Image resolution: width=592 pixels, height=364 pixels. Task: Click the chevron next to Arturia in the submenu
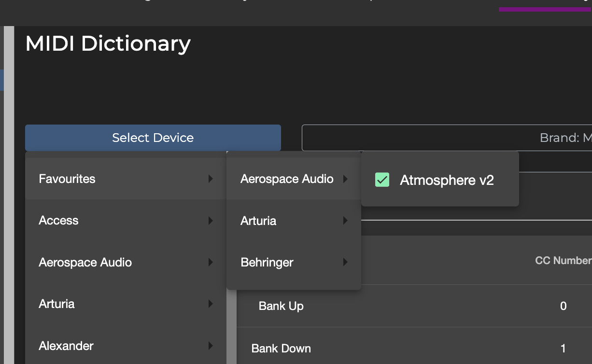click(x=346, y=221)
